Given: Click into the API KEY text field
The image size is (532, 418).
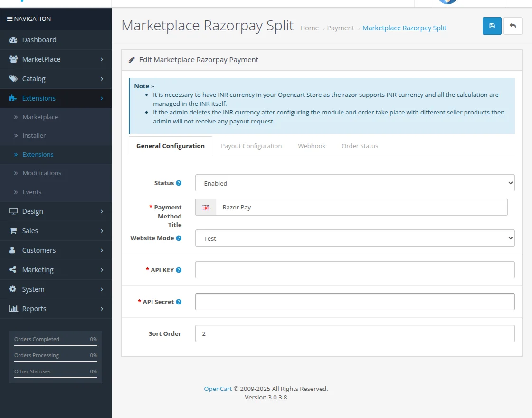Looking at the screenshot, I should point(354,270).
